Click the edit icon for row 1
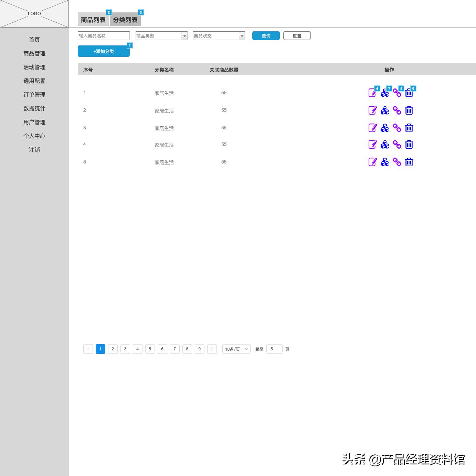This screenshot has width=476, height=476. pyautogui.click(x=372, y=93)
